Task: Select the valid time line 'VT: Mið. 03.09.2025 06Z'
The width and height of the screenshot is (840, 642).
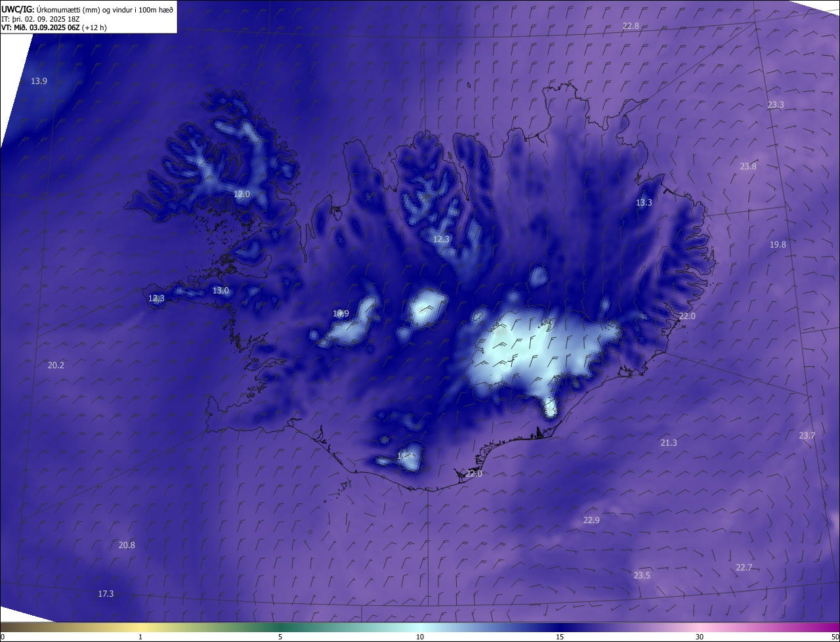Action: (x=41, y=28)
